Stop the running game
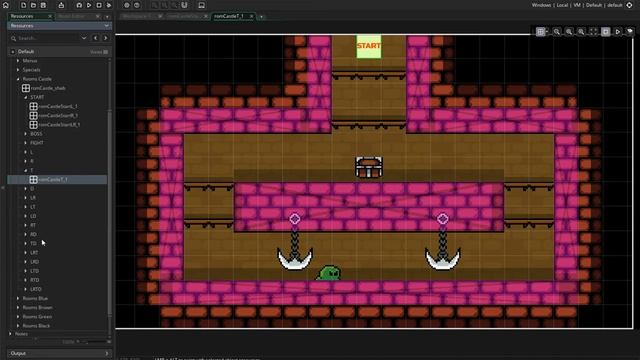The image size is (640, 360). click(99, 5)
